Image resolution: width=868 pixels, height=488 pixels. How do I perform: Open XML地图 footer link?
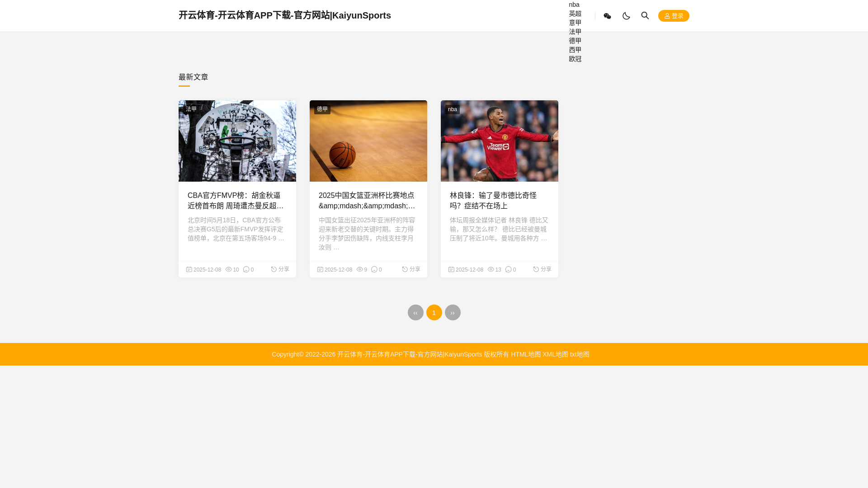(555, 354)
